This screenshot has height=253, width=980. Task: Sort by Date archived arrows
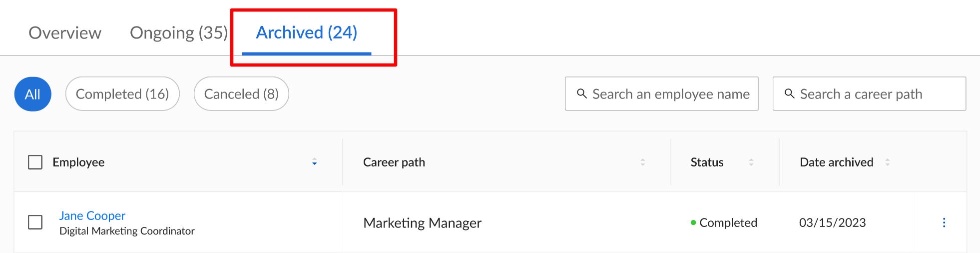pos(887,162)
